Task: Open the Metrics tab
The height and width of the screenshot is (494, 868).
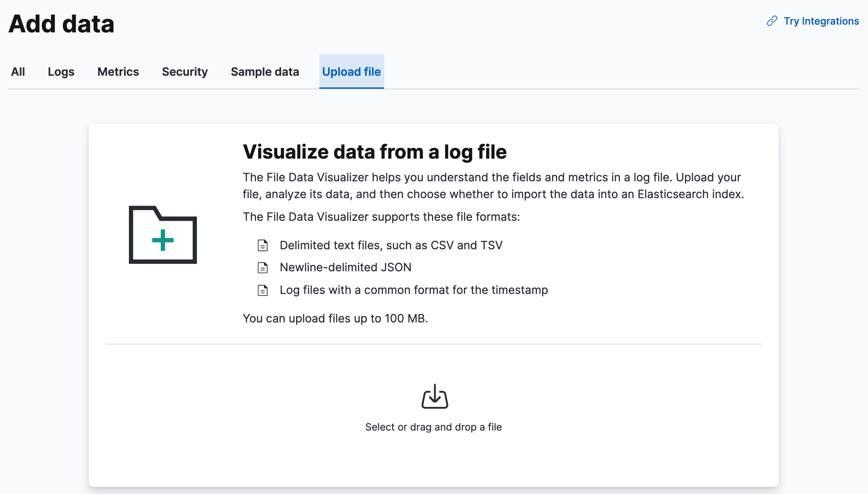Action: click(118, 72)
